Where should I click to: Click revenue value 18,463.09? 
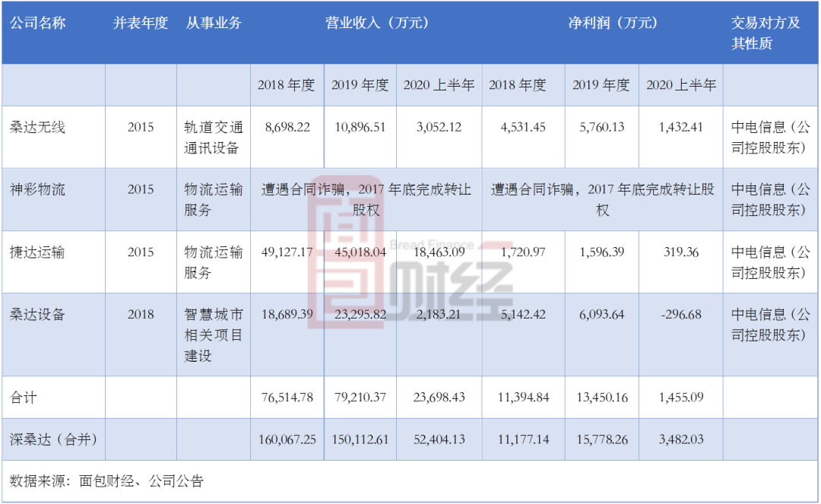(439, 252)
